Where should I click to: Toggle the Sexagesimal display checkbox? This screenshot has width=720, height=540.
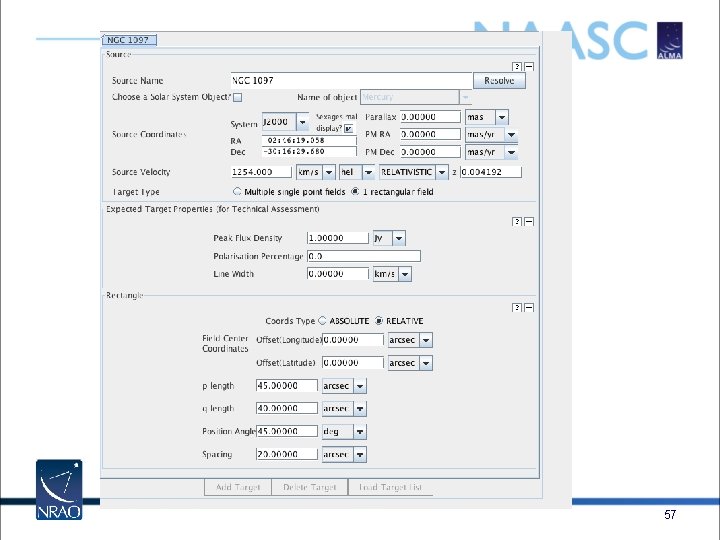coord(349,129)
